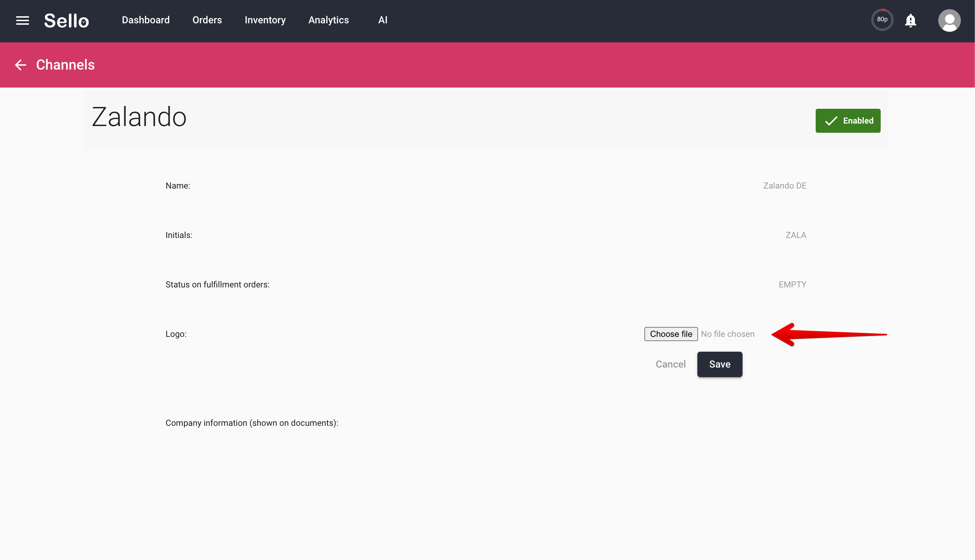The height and width of the screenshot is (560, 975).
Task: Cancel the channel edits
Action: pos(670,364)
